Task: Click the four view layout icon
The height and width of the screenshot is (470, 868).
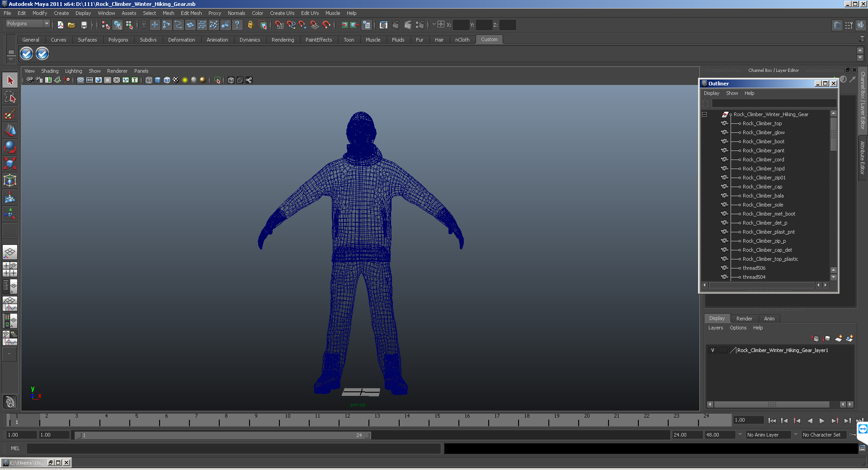Action: pyautogui.click(x=10, y=269)
